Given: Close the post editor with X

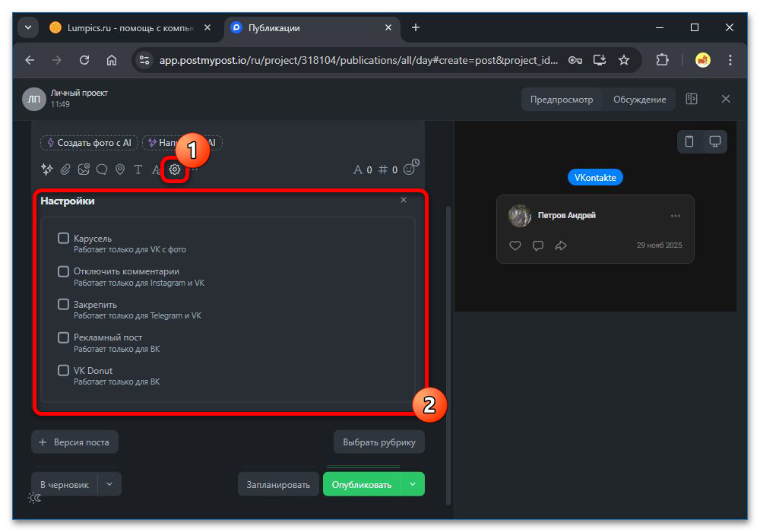Looking at the screenshot, I should (x=726, y=99).
